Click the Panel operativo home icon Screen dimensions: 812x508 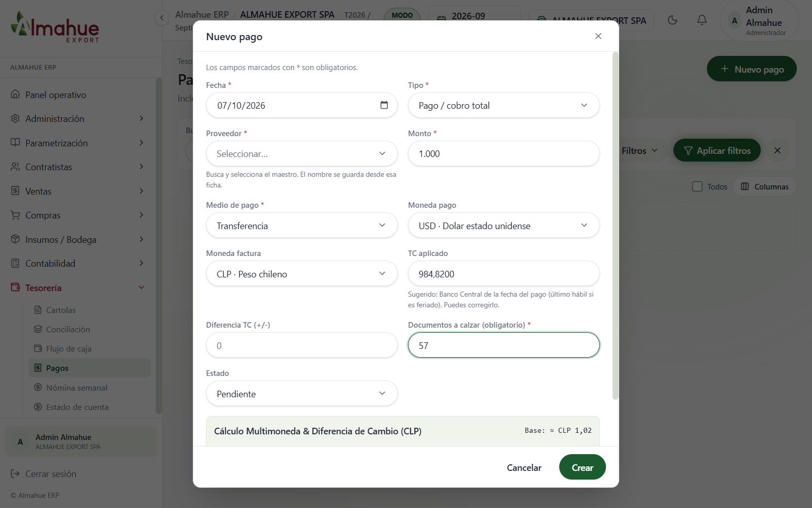click(x=15, y=94)
